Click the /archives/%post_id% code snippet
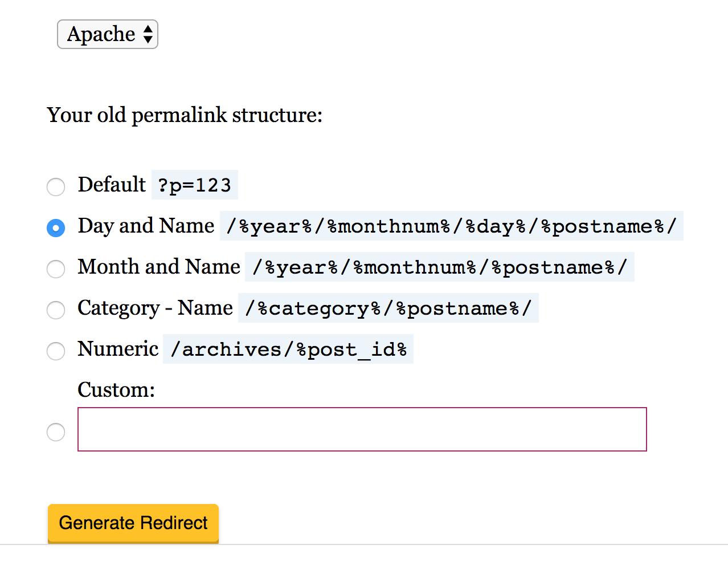This screenshot has height=561, width=728. [x=288, y=349]
